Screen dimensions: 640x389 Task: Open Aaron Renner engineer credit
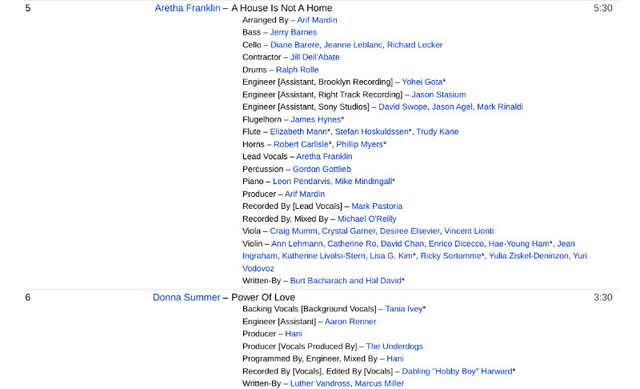click(x=350, y=322)
